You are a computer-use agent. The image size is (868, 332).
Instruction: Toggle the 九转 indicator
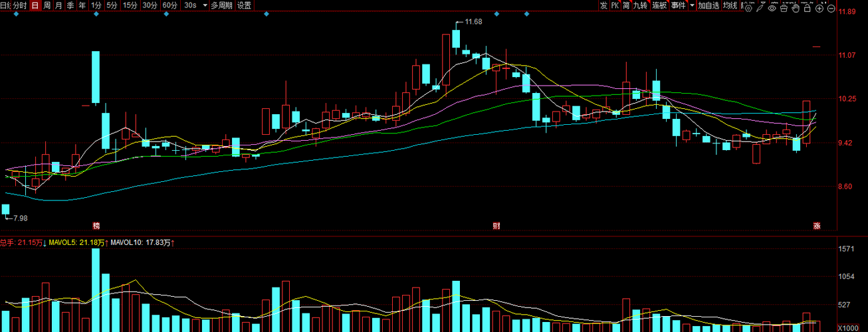coord(640,5)
